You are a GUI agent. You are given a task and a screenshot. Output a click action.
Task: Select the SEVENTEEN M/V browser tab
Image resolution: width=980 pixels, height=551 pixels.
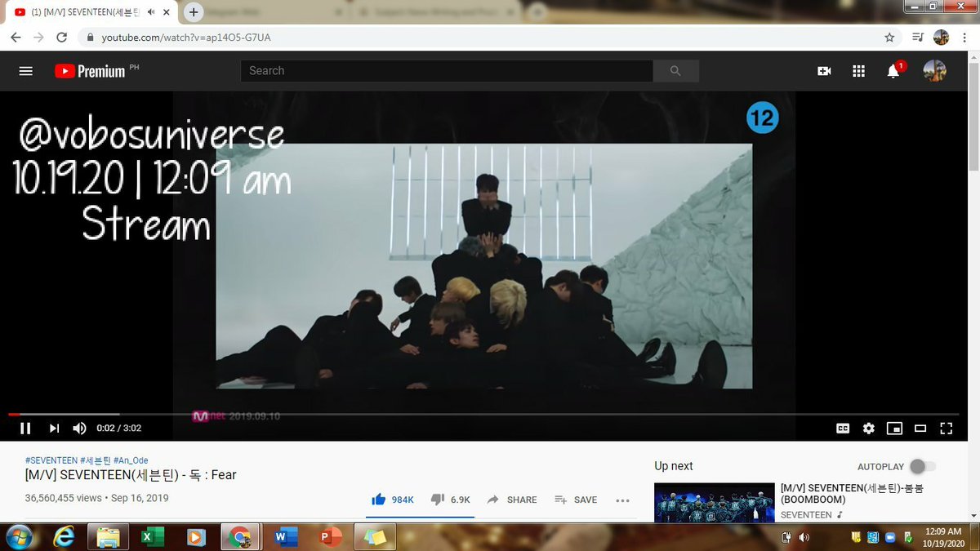pyautogui.click(x=92, y=12)
